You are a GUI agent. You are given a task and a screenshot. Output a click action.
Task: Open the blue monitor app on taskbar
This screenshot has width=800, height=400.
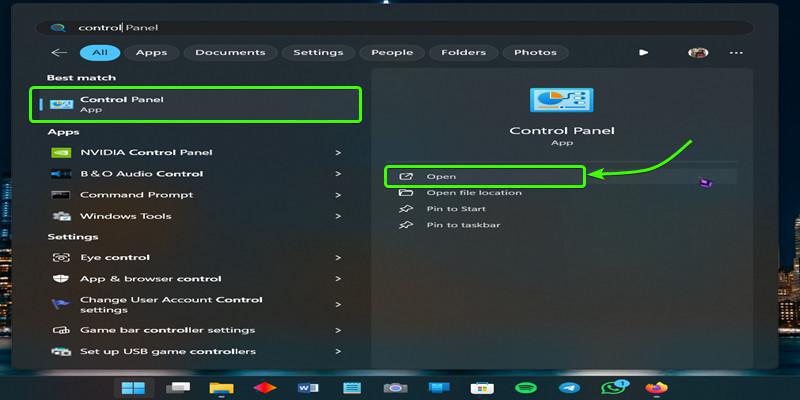[439, 388]
